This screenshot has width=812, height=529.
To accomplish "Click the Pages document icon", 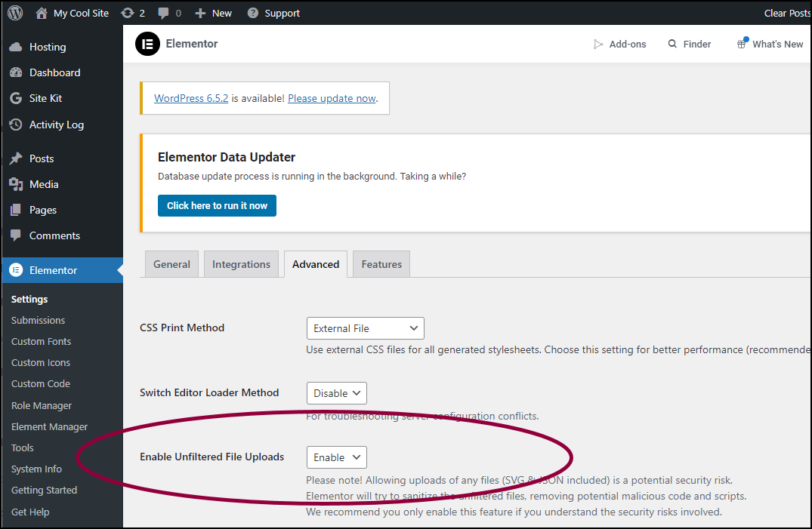I will point(16,210).
